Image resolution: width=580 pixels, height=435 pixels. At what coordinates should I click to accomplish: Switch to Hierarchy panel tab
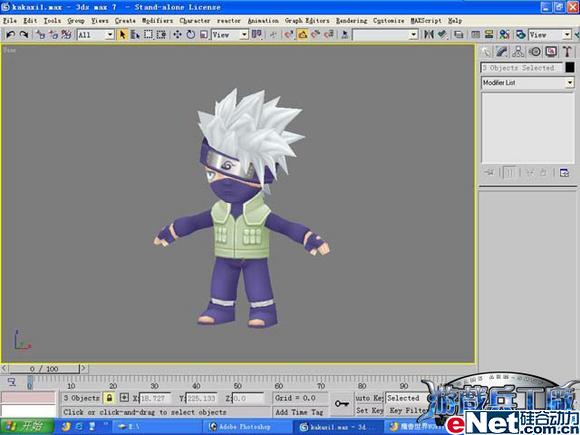[x=518, y=52]
